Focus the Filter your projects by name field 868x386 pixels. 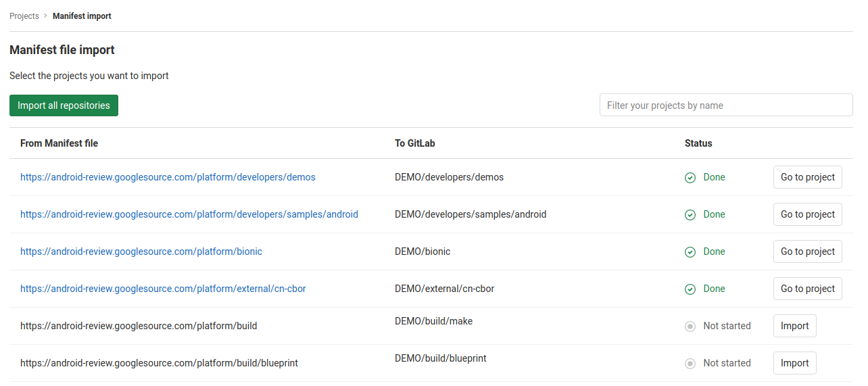tap(725, 105)
